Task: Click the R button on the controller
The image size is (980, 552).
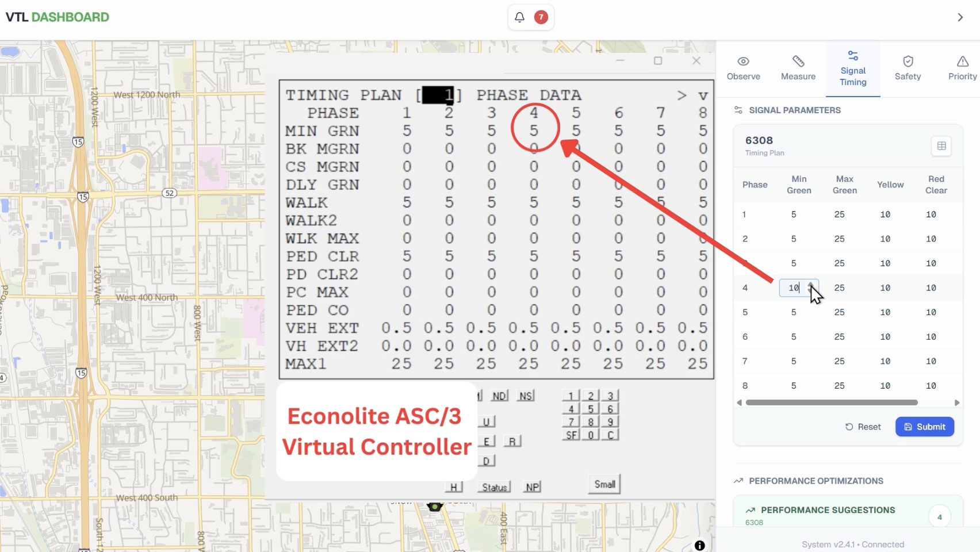Action: point(512,441)
